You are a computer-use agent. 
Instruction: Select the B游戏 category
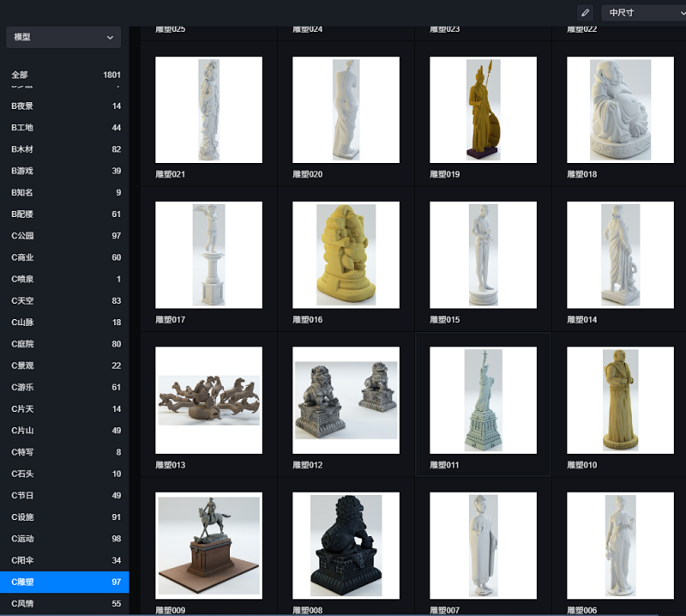point(65,171)
